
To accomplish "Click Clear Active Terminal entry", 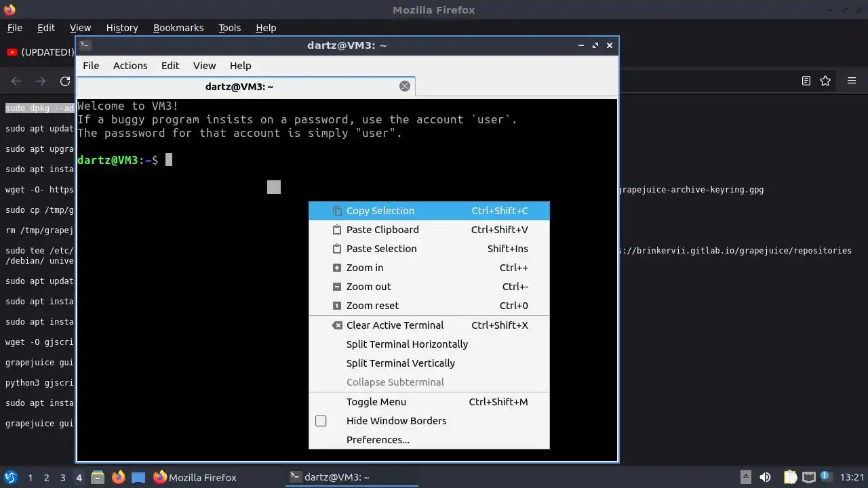I will click(429, 325).
